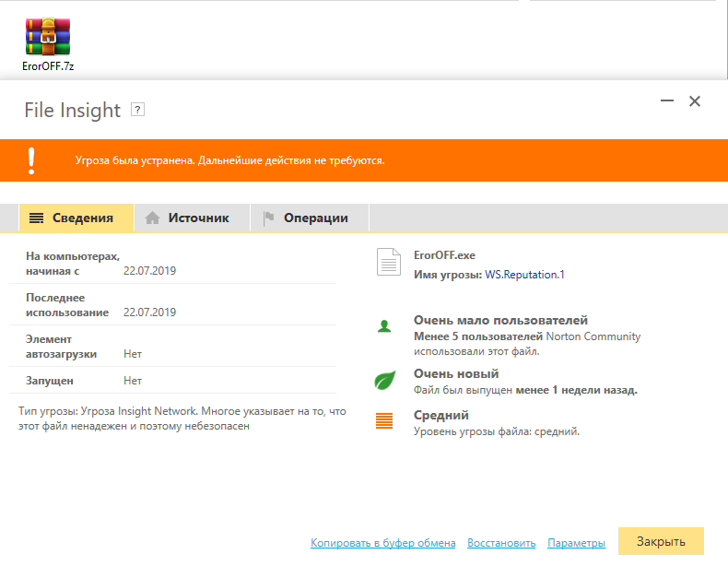Click the 'Элемент автозагрузки' row label
The width and height of the screenshot is (728, 566).
click(61, 347)
